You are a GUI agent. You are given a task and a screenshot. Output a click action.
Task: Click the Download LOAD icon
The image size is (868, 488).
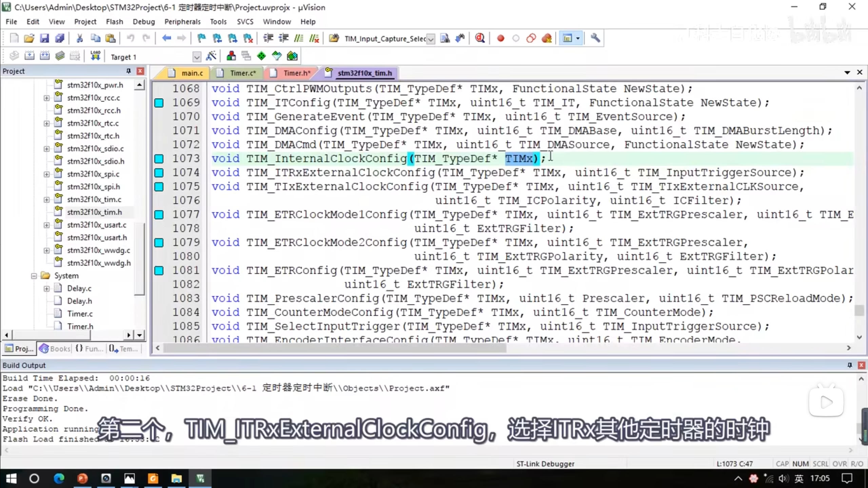coord(96,56)
